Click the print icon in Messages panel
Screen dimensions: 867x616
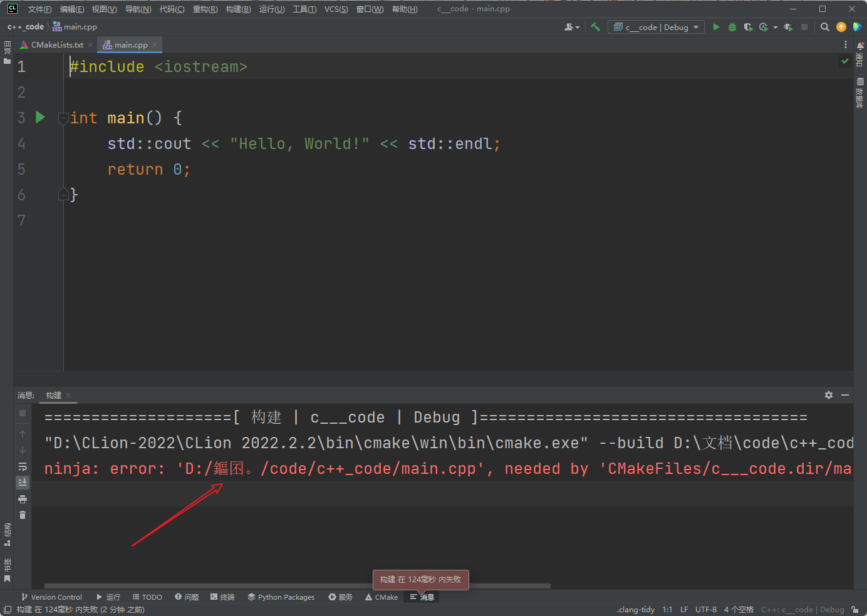(23, 499)
